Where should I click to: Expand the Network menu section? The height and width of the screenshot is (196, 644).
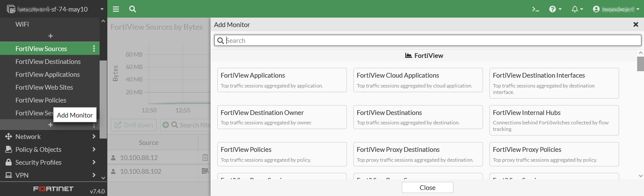50,136
